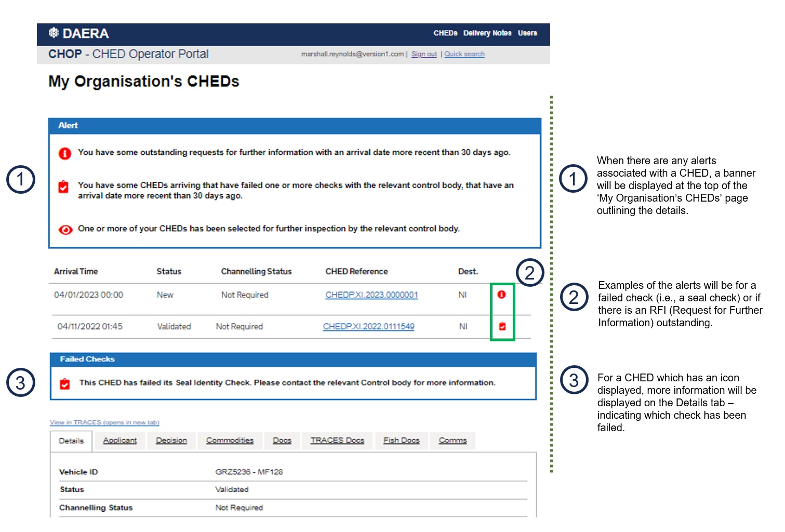Click the Alert panel header

click(295, 126)
